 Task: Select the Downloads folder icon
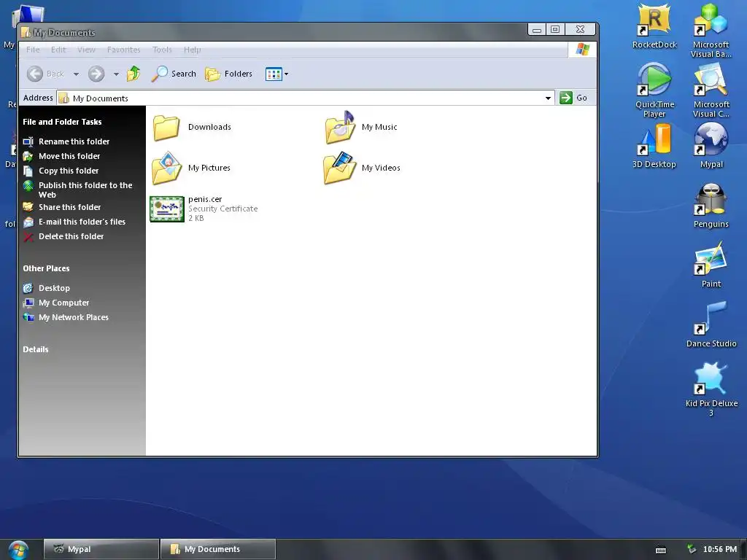166,127
